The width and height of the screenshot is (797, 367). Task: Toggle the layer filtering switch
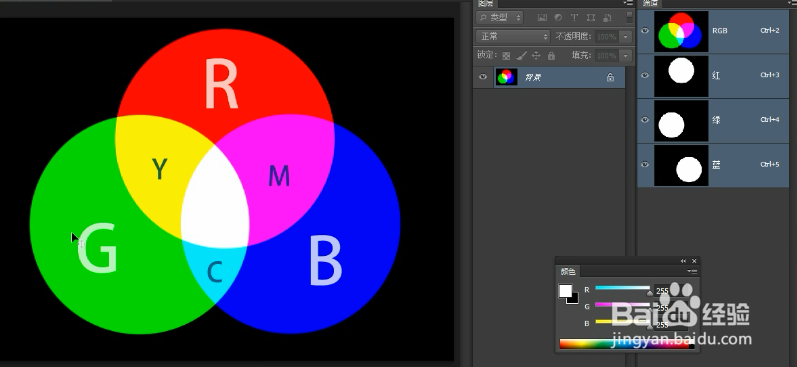(630, 17)
